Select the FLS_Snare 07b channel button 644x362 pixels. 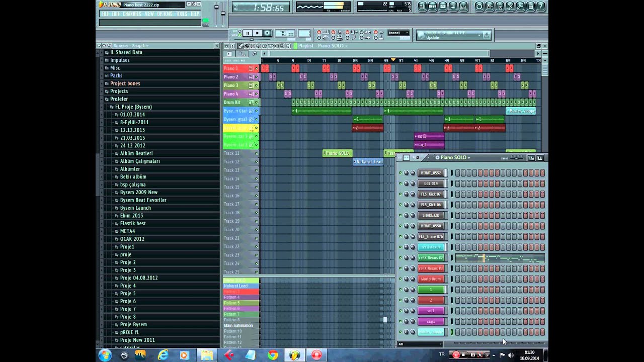[x=431, y=236]
